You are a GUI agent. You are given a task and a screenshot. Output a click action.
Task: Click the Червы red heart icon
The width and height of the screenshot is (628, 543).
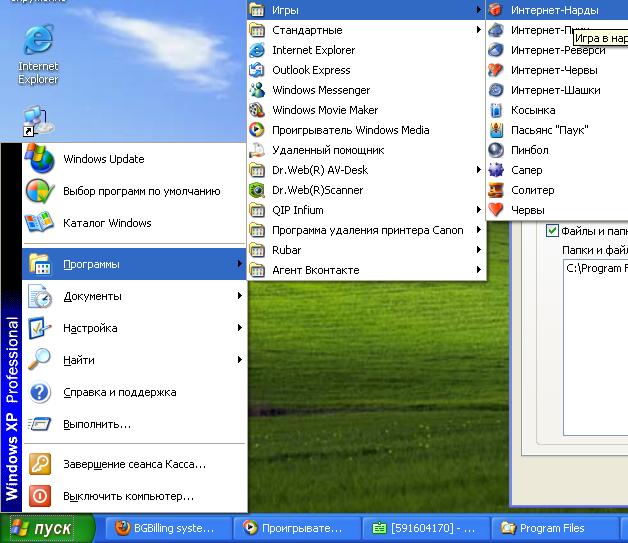pos(496,210)
